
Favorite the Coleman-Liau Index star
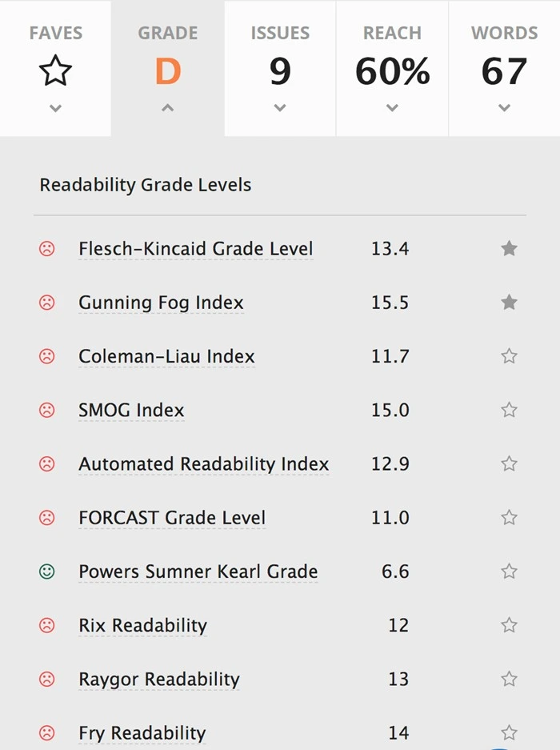pyautogui.click(x=509, y=356)
